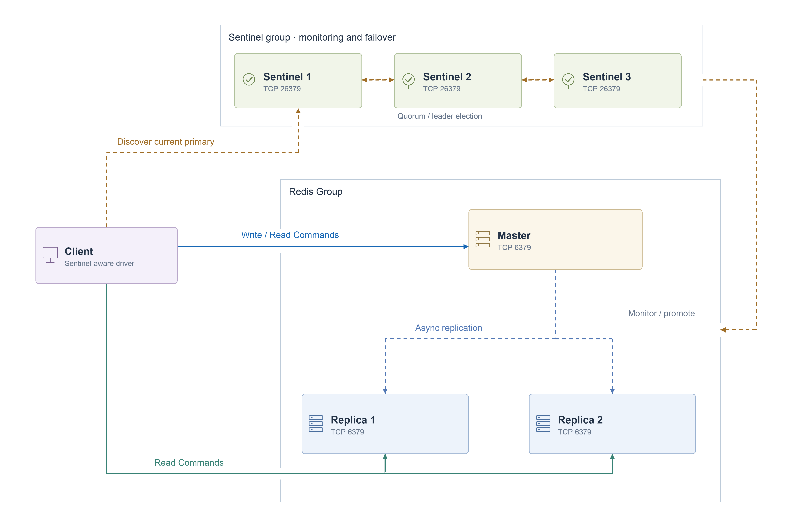Select the Client node title

79,251
